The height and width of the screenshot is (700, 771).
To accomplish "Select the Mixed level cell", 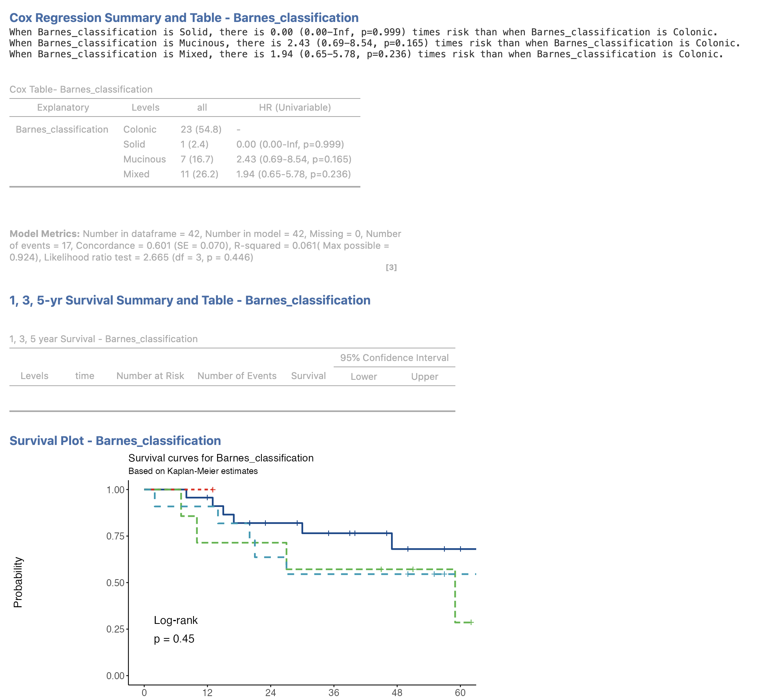I will pos(136,174).
